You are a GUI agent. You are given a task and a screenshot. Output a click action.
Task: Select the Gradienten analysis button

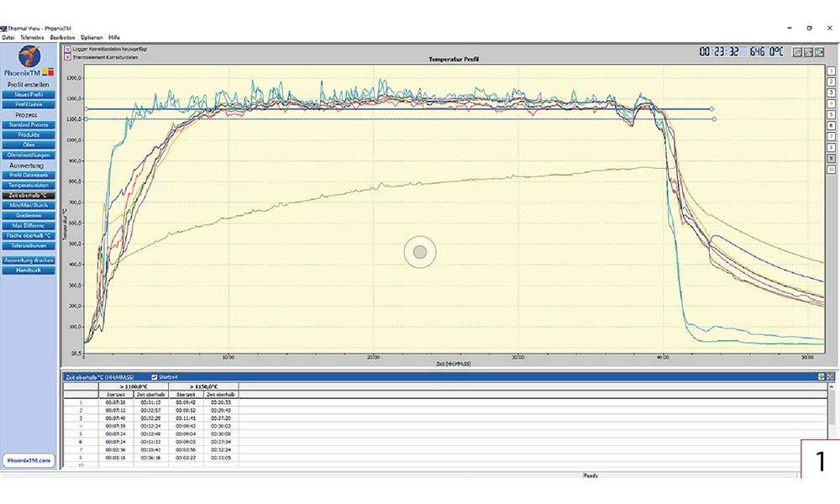(x=29, y=215)
